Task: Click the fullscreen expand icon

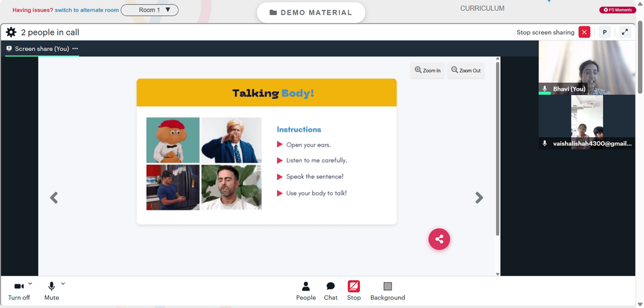Action: (x=624, y=32)
